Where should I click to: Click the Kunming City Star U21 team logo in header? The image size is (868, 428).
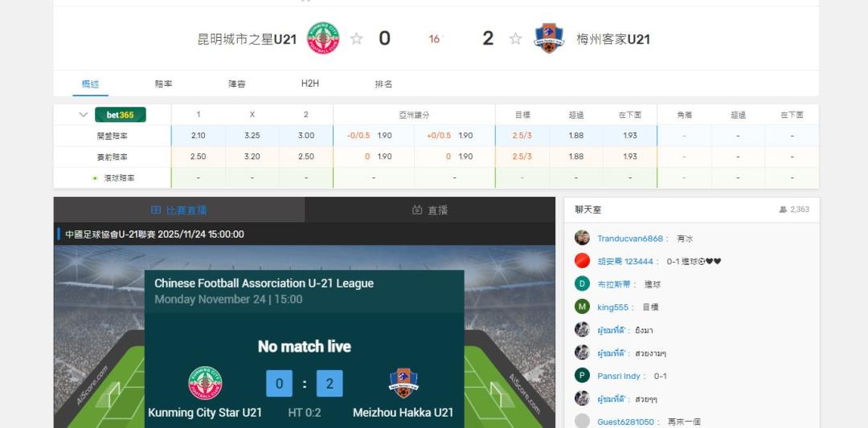tap(323, 39)
